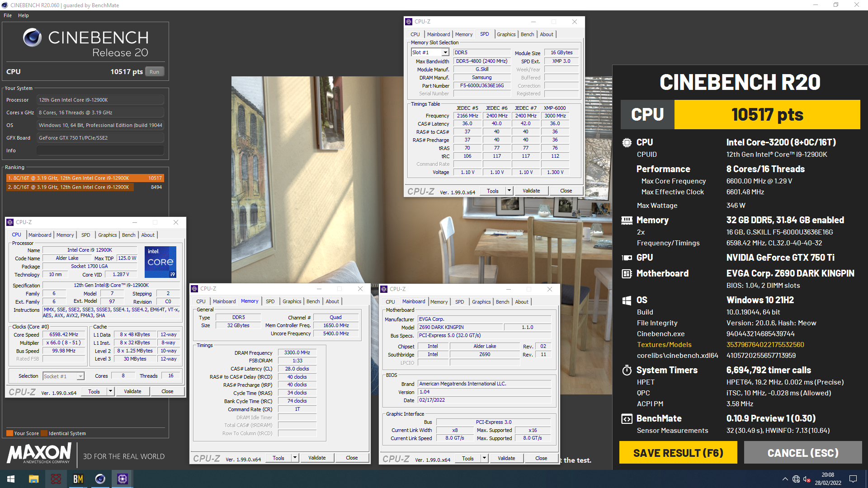
Task: Click the Memory icon in BenchMate panel
Action: (627, 220)
